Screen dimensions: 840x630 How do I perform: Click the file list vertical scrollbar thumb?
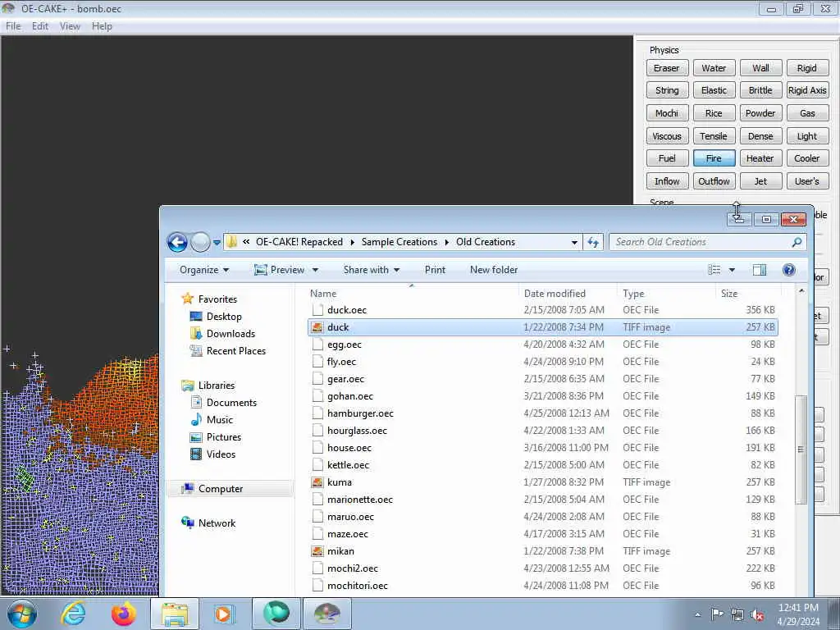[x=801, y=450]
